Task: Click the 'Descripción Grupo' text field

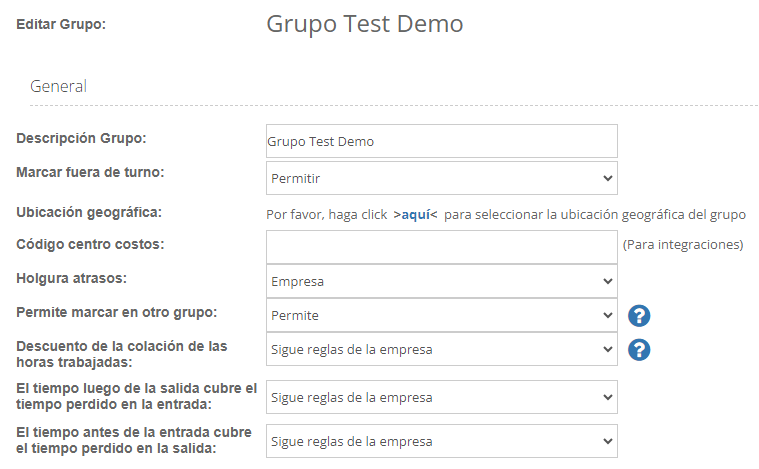Action: click(441, 141)
